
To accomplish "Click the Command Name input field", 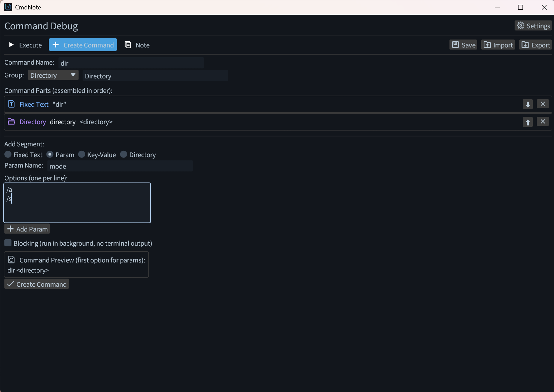I will (x=131, y=63).
